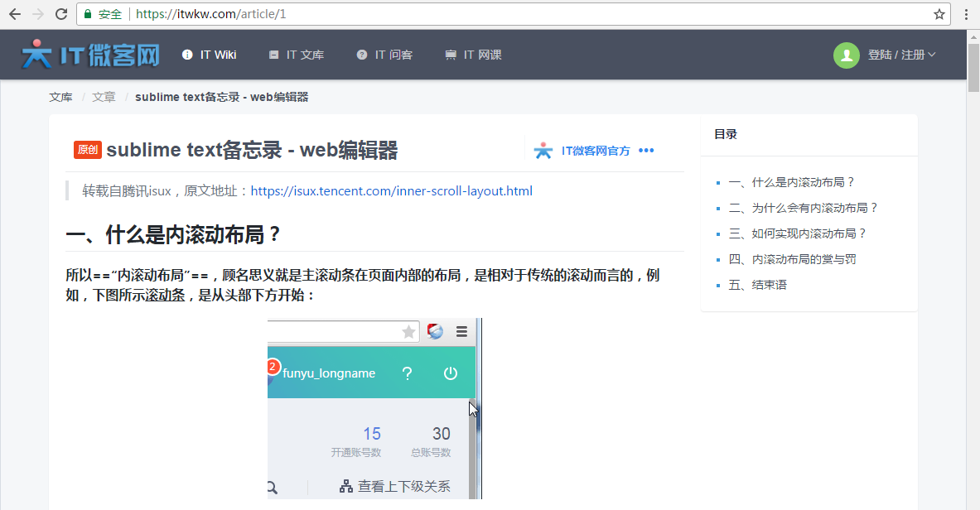The image size is (980, 510).
Task: Click the IT微客网 logo
Action: click(90, 55)
